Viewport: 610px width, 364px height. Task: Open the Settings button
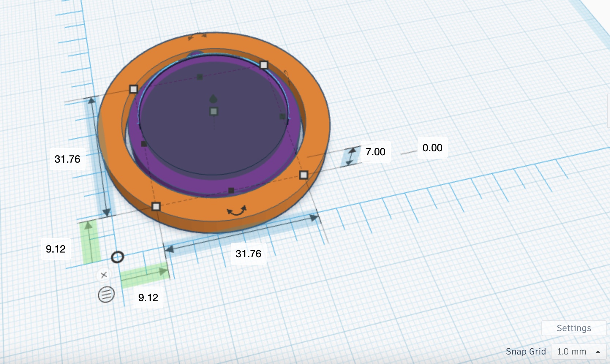[573, 328]
